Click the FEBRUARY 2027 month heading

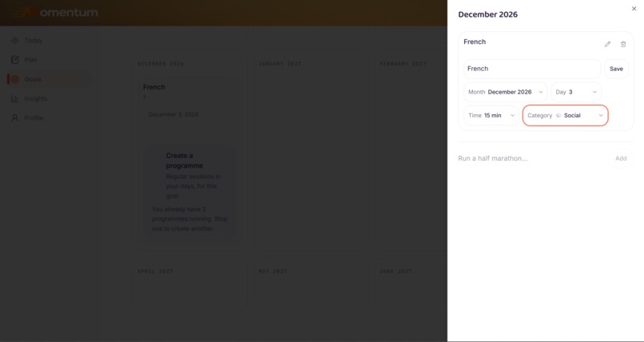click(x=403, y=64)
